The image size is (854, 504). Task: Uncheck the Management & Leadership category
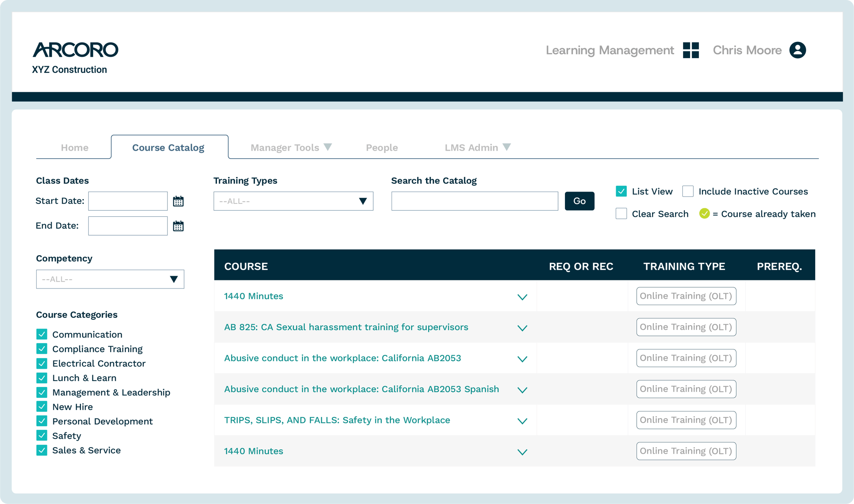(x=42, y=392)
